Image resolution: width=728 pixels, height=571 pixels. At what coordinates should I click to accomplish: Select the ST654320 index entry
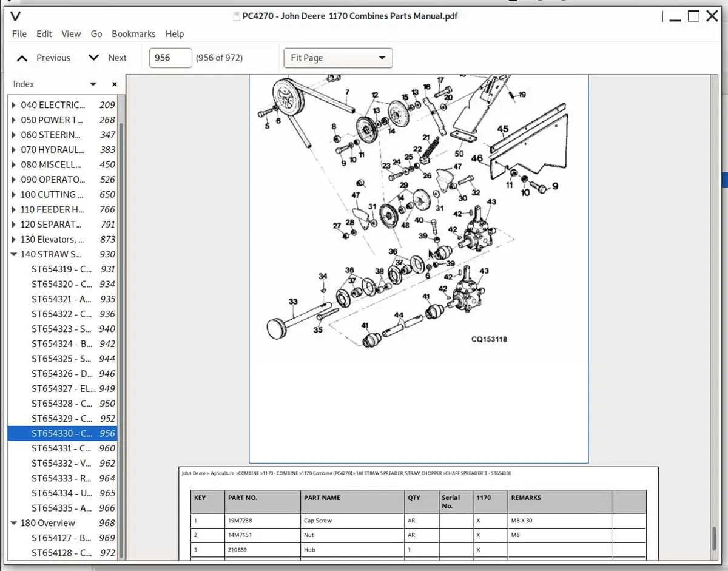[62, 284]
